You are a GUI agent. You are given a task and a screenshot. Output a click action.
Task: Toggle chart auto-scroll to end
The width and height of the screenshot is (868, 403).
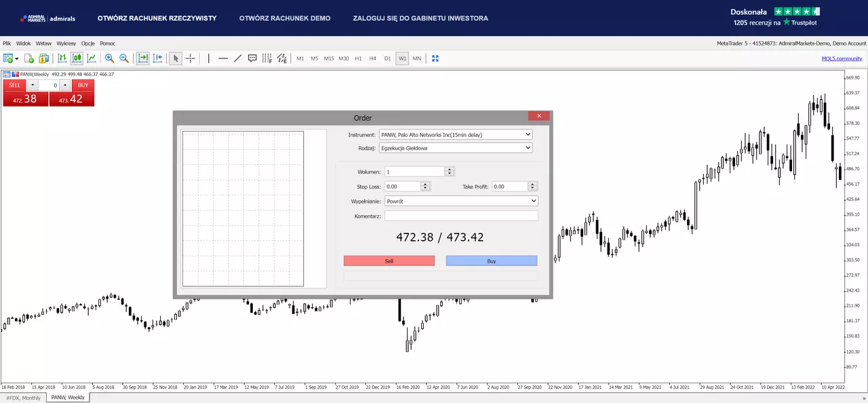click(143, 58)
